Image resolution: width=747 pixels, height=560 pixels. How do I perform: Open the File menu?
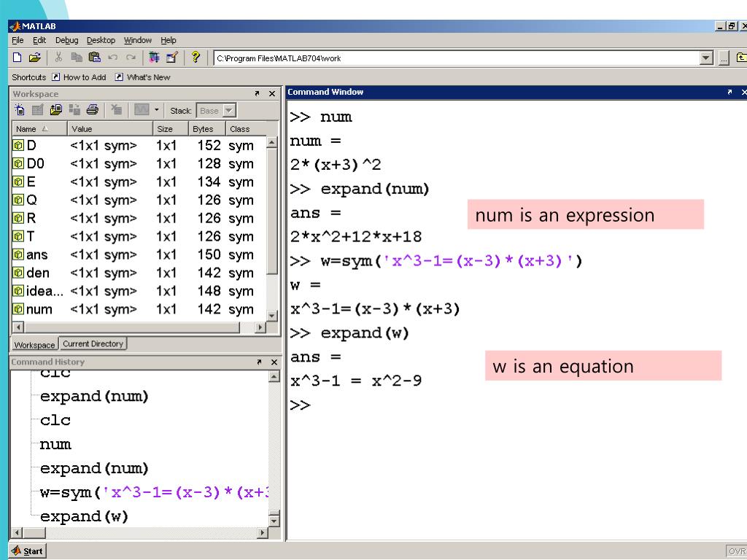point(18,41)
